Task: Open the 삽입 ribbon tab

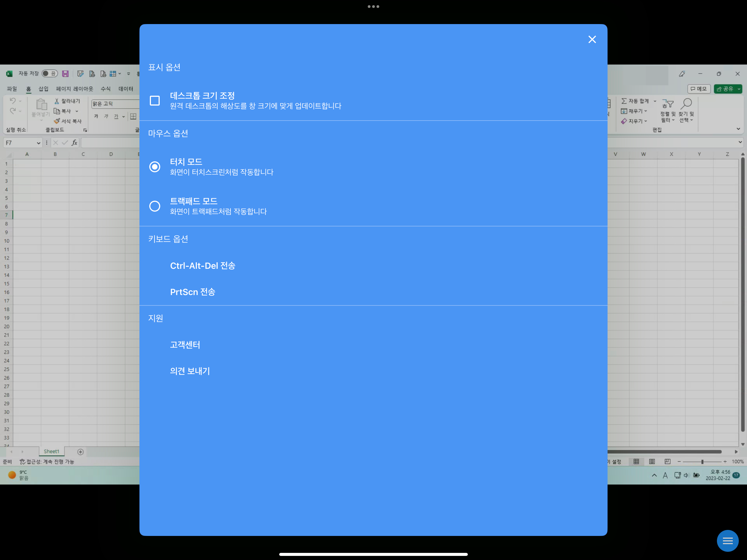Action: [43, 89]
